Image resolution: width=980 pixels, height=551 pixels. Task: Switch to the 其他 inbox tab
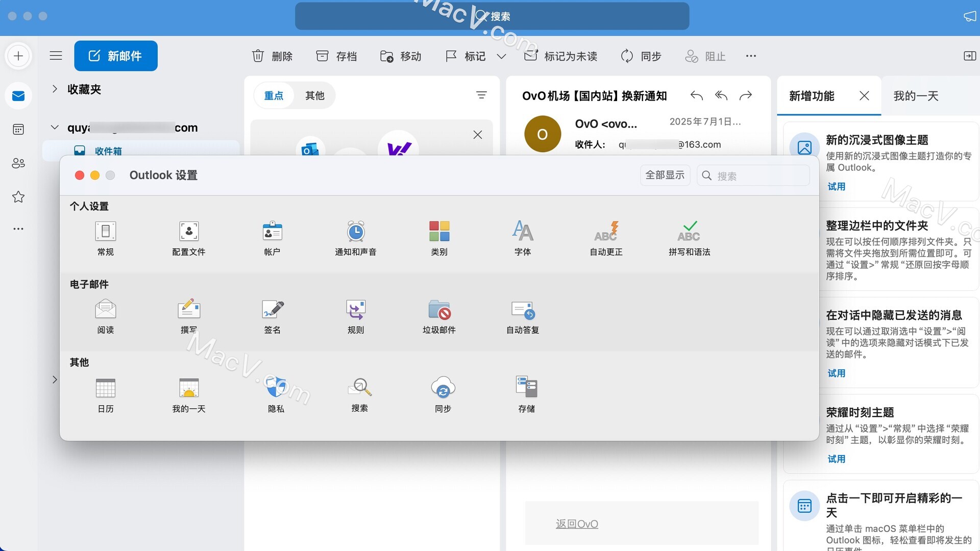click(314, 95)
